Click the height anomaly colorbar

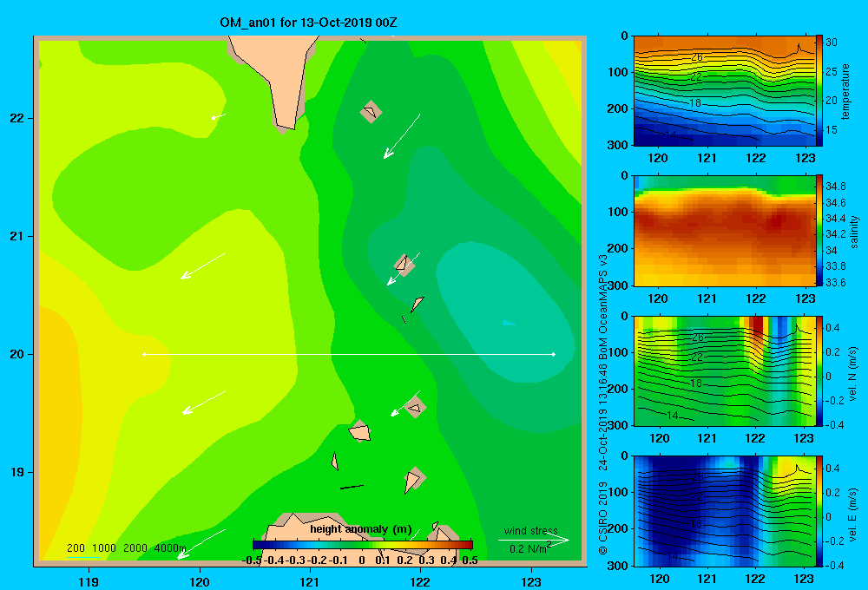[363, 544]
